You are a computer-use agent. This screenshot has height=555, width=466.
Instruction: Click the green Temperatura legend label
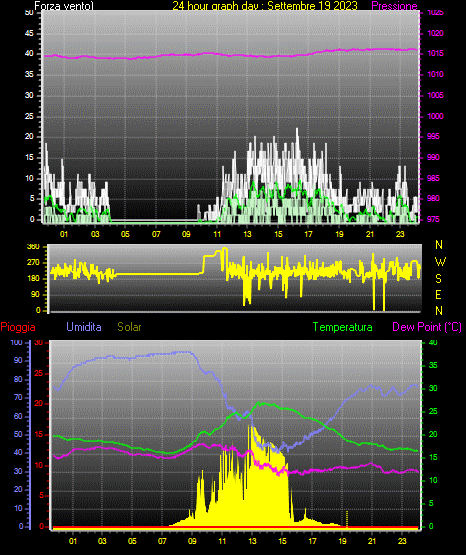[342, 327]
